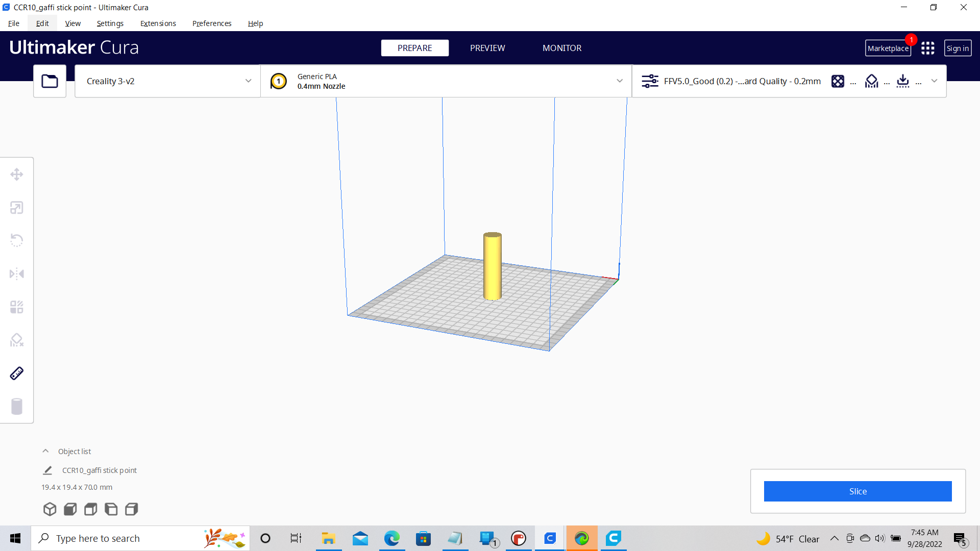The height and width of the screenshot is (551, 980).
Task: Open Task View from taskbar
Action: pyautogui.click(x=296, y=538)
